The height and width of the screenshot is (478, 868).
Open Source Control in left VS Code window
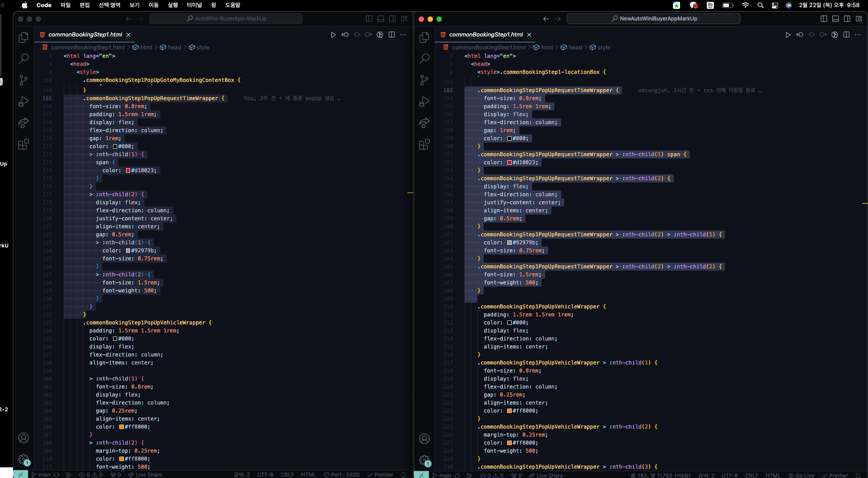24,80
